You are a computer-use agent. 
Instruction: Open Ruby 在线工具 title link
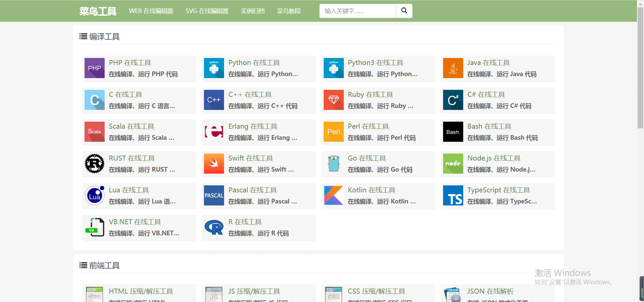370,95
